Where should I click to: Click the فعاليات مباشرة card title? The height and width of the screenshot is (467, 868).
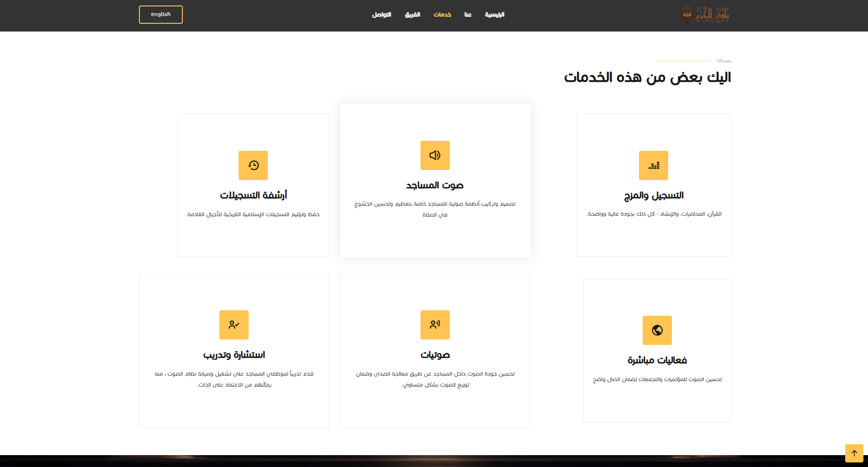pyautogui.click(x=657, y=360)
